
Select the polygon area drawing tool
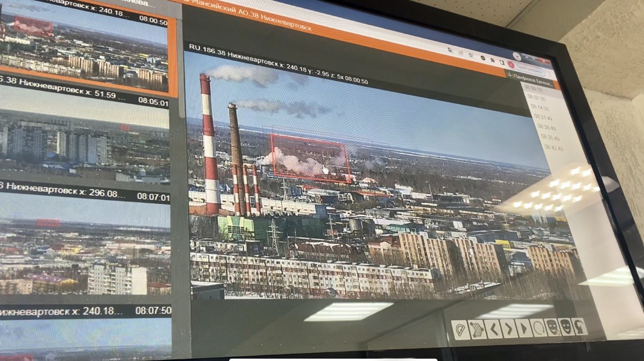pyautogui.click(x=477, y=329)
